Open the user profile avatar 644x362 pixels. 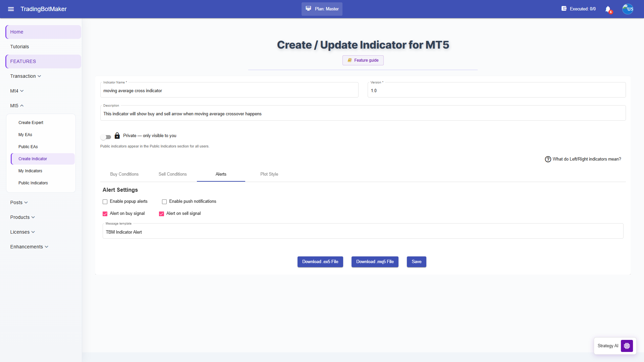[x=628, y=9]
